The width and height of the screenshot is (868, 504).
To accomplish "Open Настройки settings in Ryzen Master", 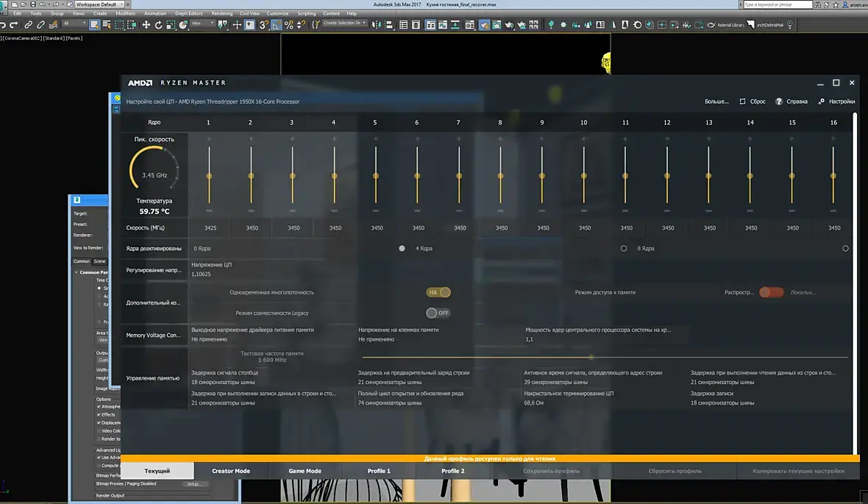I will point(836,102).
